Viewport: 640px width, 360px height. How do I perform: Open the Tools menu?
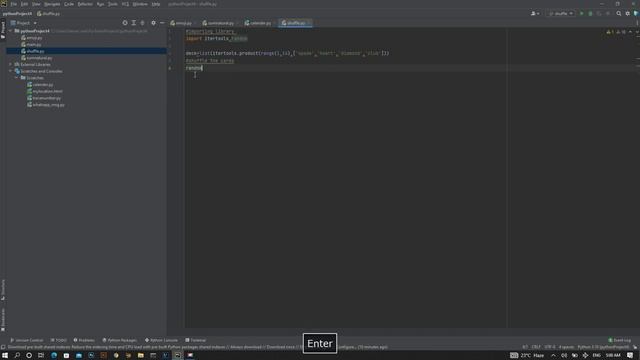pos(113,4)
